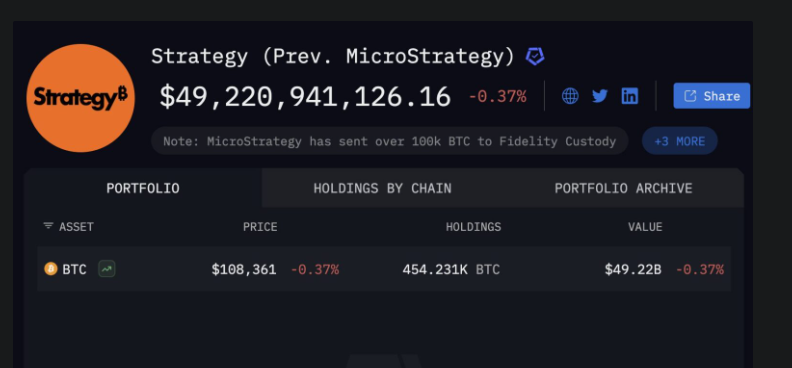Click the green BTC chart trend icon
792x368 pixels.
coord(107,269)
